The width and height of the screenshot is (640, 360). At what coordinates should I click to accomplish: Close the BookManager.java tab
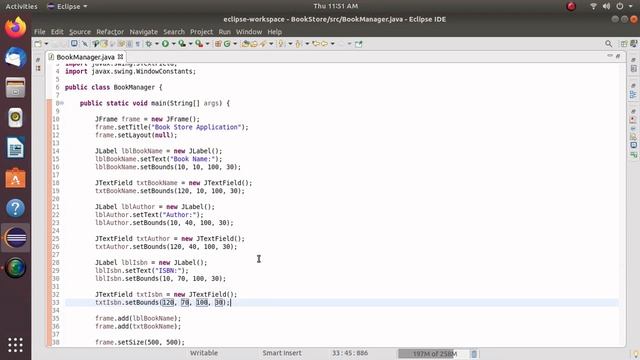point(120,57)
